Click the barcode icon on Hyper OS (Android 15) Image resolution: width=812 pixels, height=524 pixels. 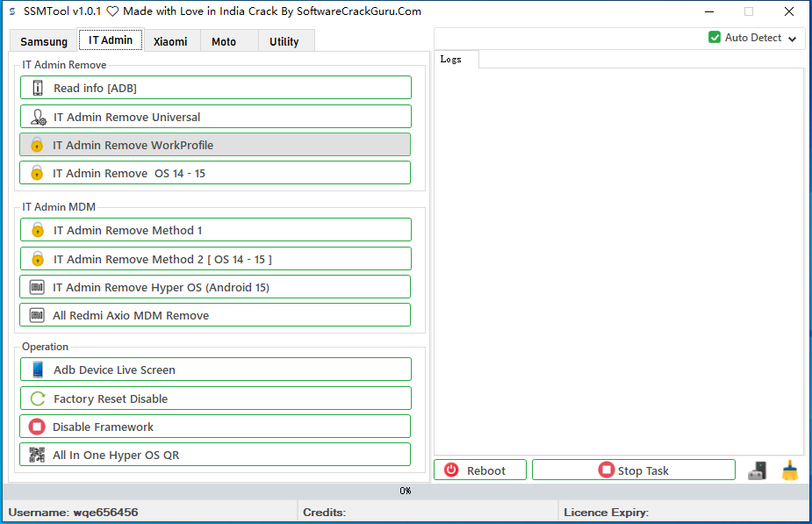(x=37, y=287)
